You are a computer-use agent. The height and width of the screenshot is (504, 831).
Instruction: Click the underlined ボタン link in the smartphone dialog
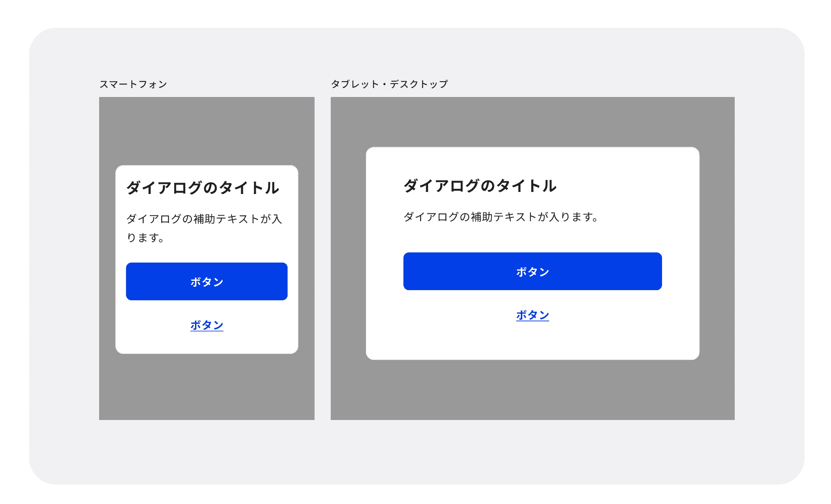click(x=206, y=325)
